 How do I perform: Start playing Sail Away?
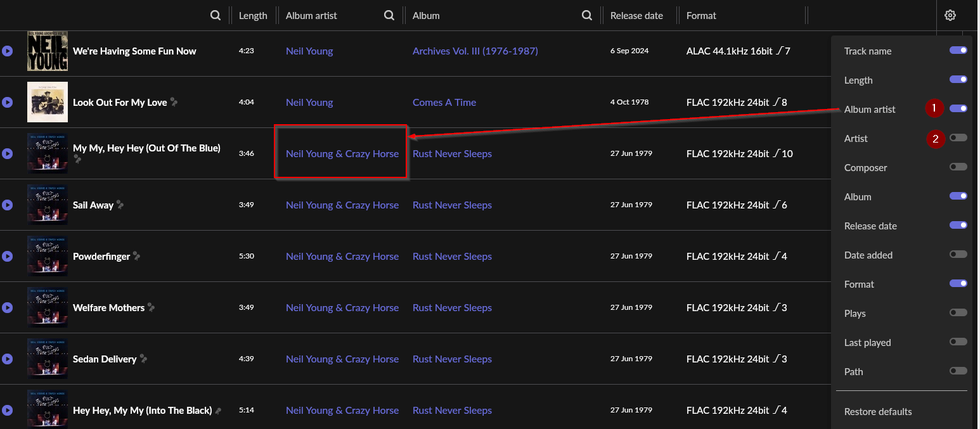8,205
